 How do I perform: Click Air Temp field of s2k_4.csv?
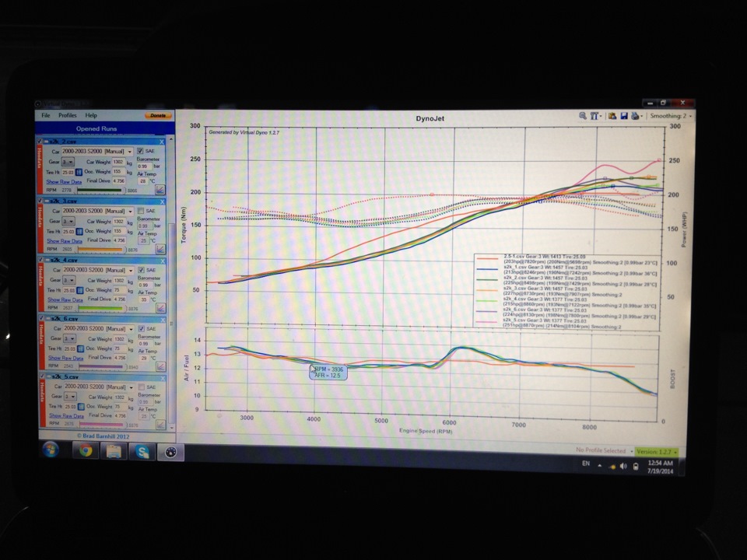tap(143, 299)
